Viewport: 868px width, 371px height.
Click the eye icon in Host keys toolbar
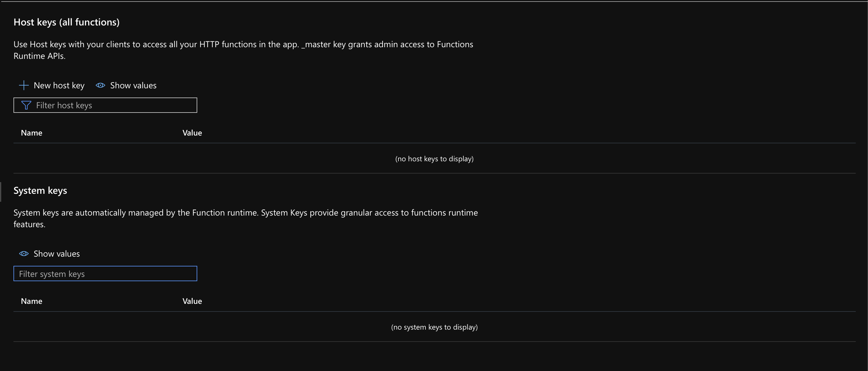(100, 85)
